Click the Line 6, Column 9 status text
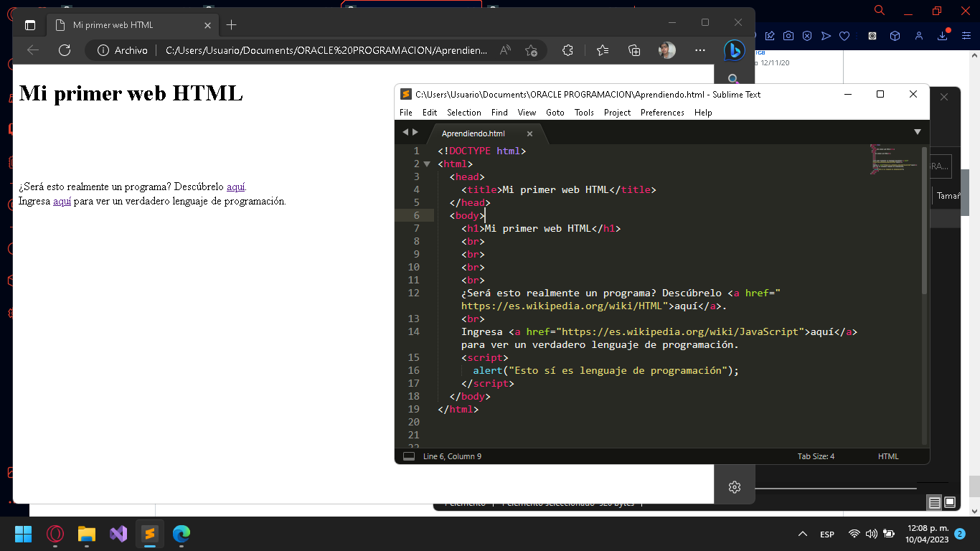The width and height of the screenshot is (980, 551). tap(452, 456)
